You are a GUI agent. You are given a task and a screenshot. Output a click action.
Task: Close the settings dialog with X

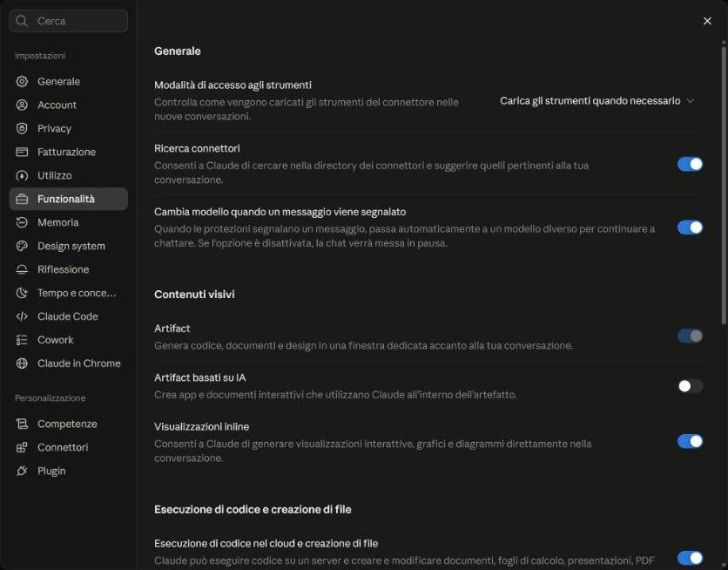[x=707, y=21]
